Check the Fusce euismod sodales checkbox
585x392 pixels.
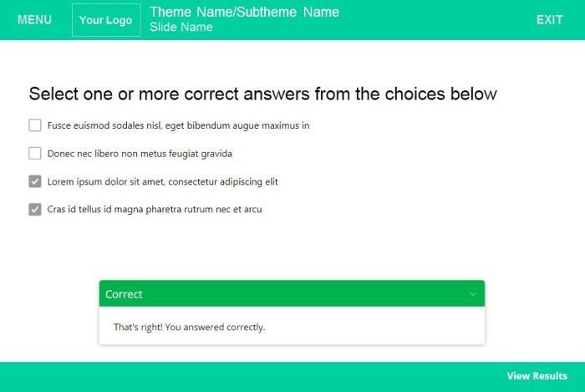click(35, 125)
